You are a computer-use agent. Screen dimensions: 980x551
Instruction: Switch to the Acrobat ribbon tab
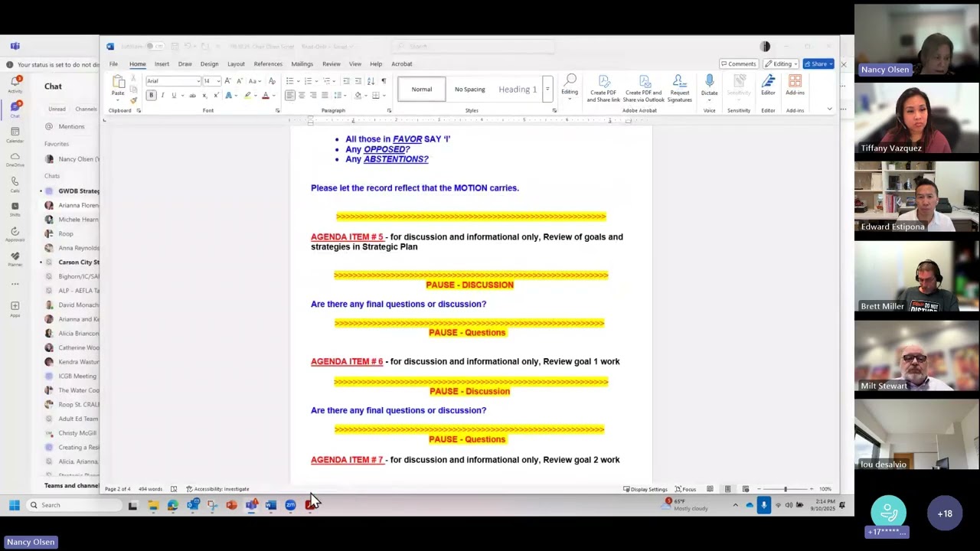pyautogui.click(x=402, y=64)
